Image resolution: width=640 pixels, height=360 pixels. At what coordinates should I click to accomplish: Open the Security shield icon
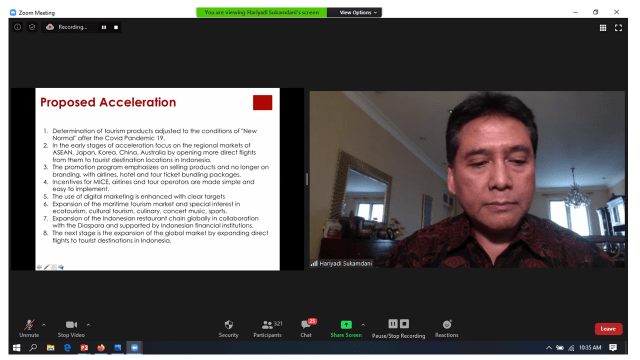click(x=229, y=324)
